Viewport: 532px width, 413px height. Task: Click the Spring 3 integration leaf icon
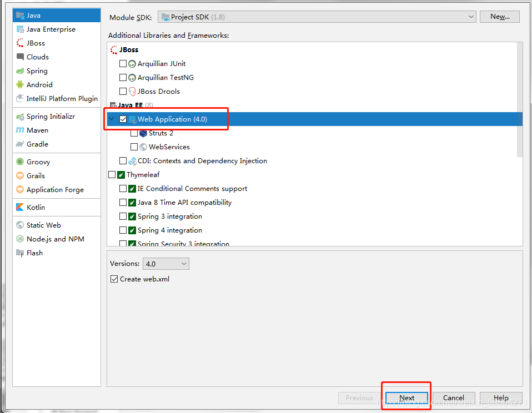pyautogui.click(x=132, y=216)
